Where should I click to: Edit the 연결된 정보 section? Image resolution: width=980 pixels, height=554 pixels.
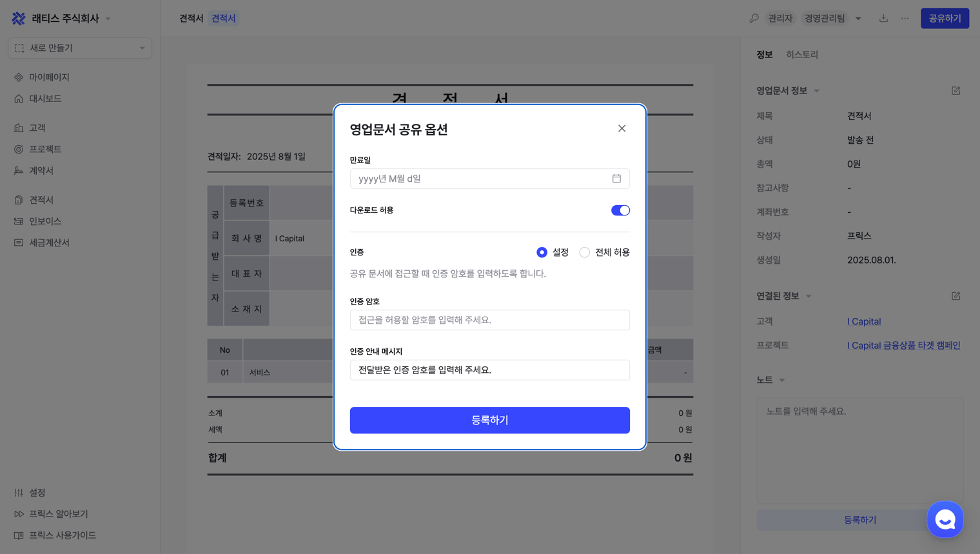tap(955, 296)
